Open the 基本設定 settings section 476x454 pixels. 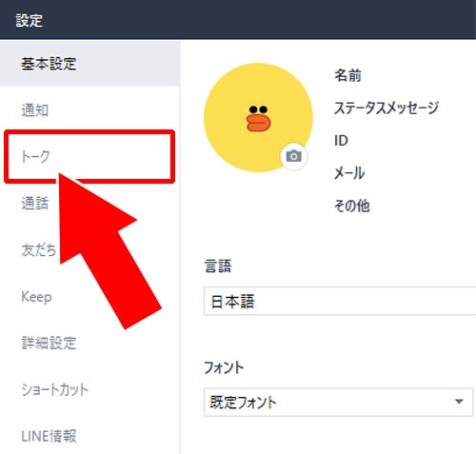click(x=89, y=64)
